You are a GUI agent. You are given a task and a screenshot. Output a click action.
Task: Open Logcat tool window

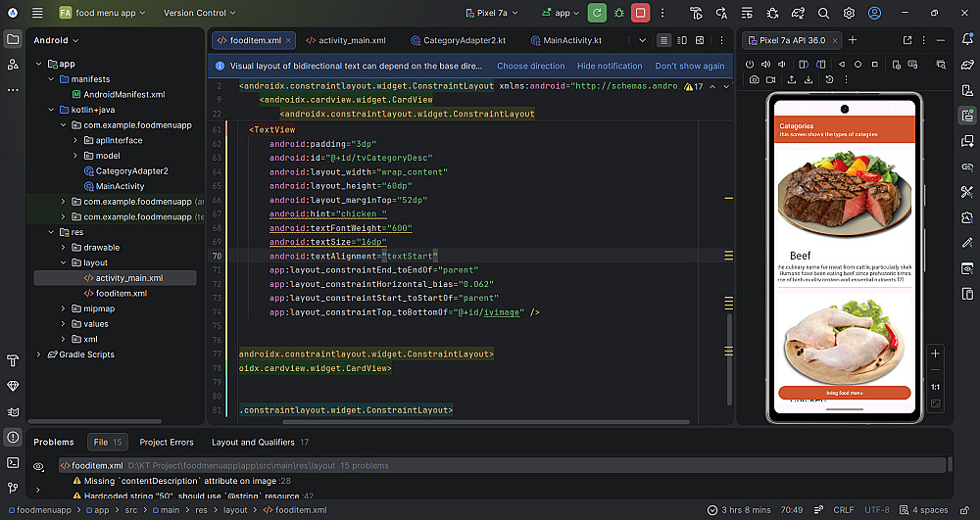coord(13,411)
